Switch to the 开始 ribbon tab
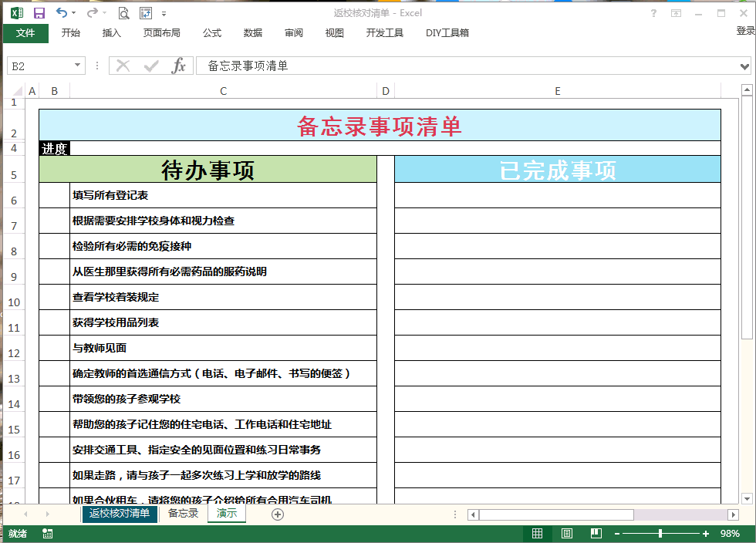 pos(71,33)
